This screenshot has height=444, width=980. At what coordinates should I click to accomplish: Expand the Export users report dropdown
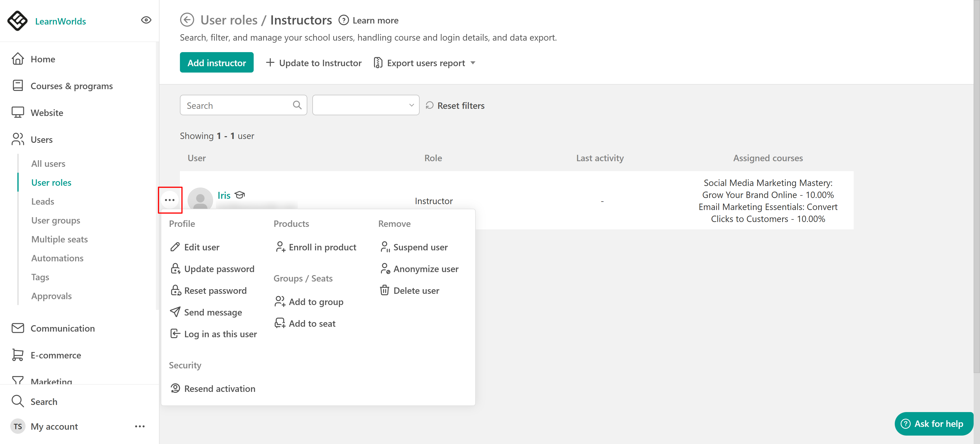coord(473,63)
